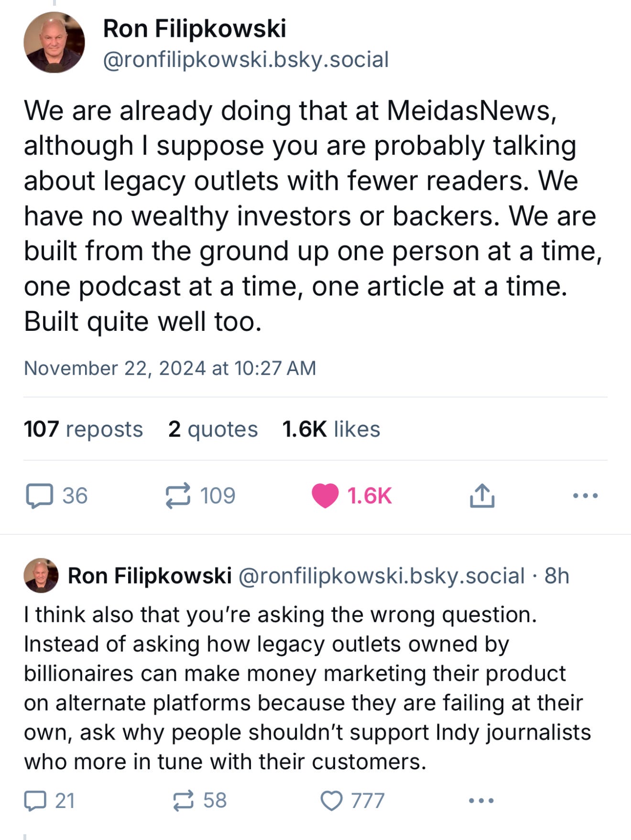Open the list of 107 reposts

point(84,429)
